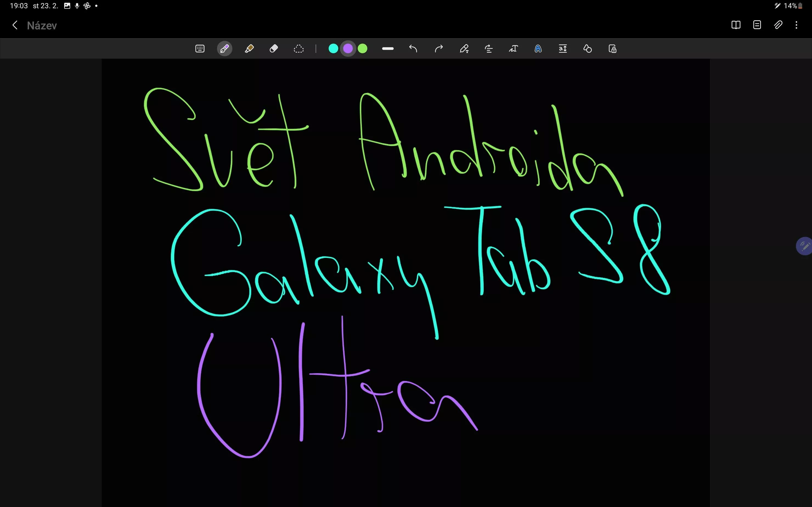812x507 pixels.
Task: Select the Highlighter tool
Action: (249, 49)
